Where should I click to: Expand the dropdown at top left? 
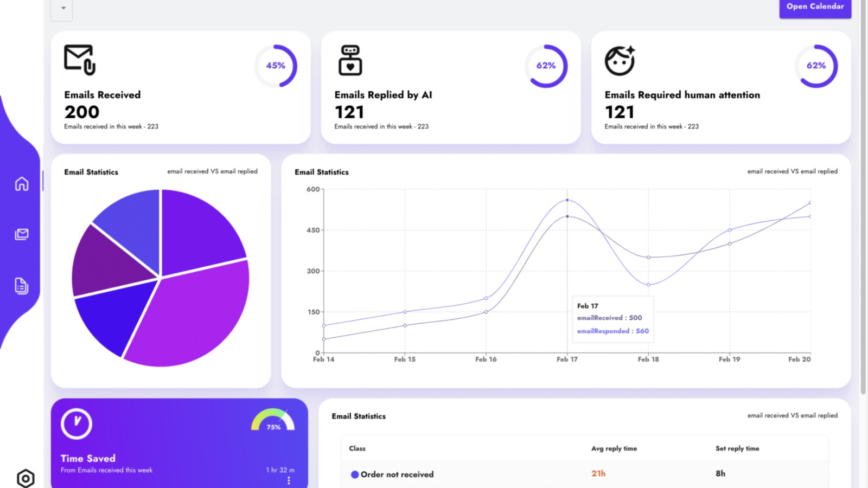(62, 9)
